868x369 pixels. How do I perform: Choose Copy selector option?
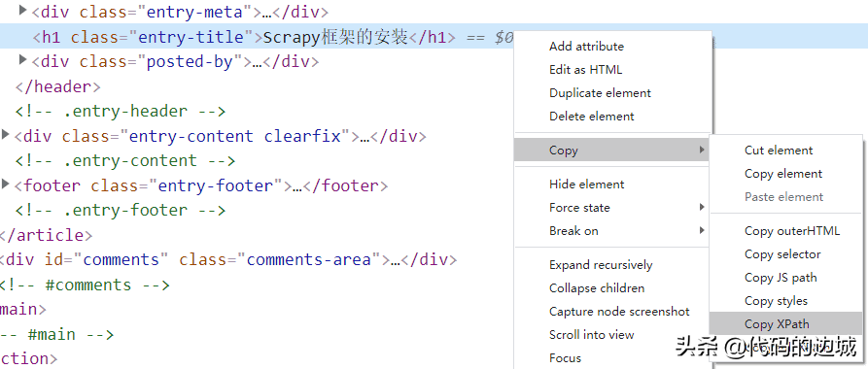pos(782,254)
